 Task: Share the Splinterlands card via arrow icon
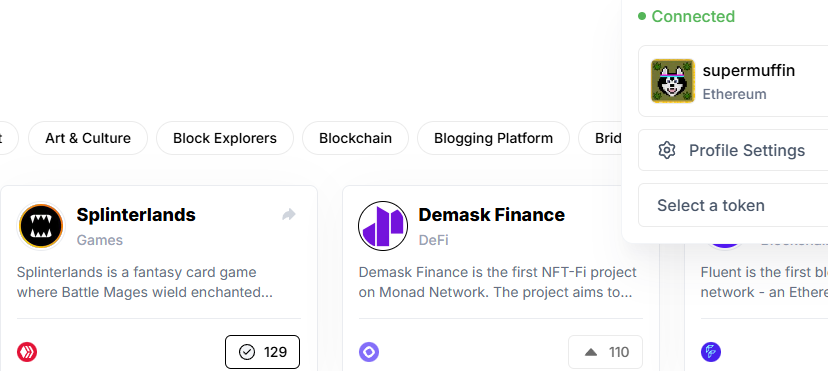tap(289, 215)
